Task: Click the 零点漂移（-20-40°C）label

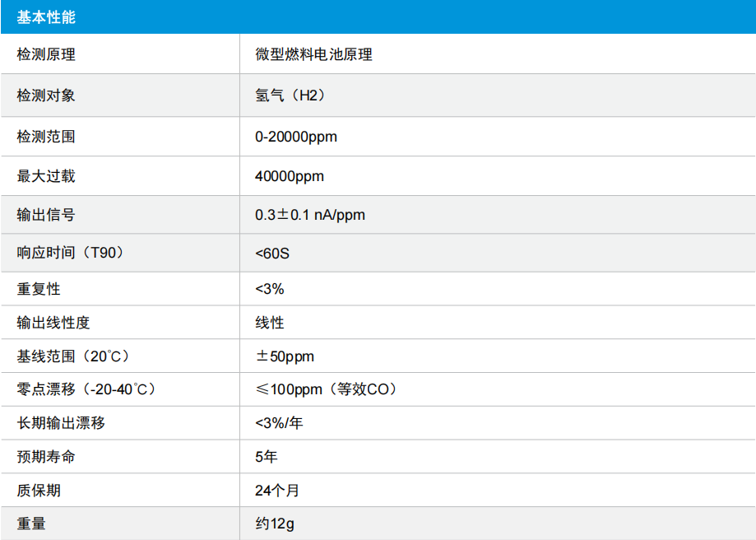Action: click(x=87, y=389)
